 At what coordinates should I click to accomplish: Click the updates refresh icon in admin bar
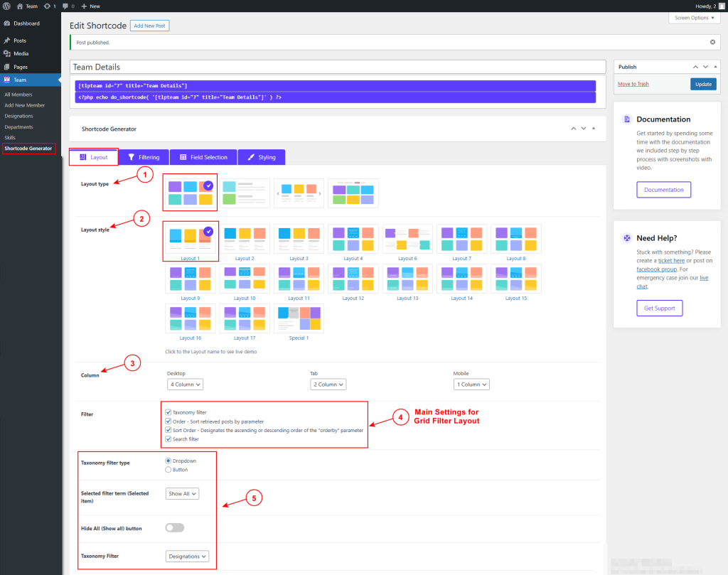click(x=47, y=6)
